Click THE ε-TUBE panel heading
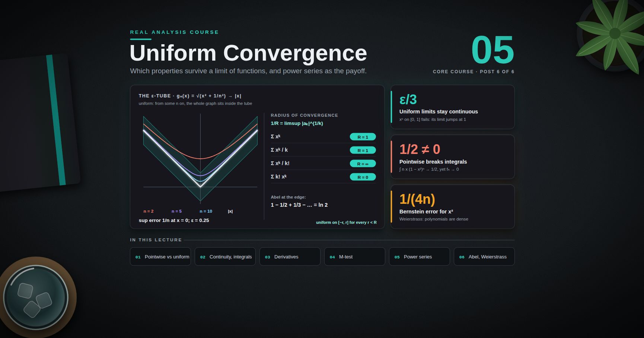The image size is (644, 338). (190, 96)
